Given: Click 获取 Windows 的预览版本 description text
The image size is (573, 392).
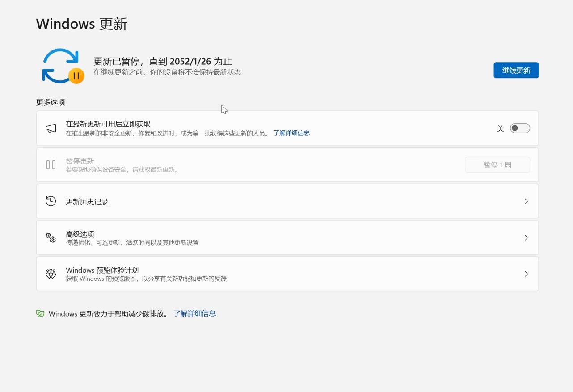Looking at the screenshot, I should (x=146, y=279).
